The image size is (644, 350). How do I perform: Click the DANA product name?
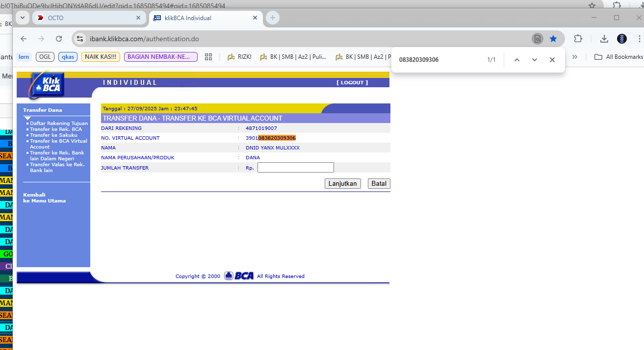coord(253,158)
